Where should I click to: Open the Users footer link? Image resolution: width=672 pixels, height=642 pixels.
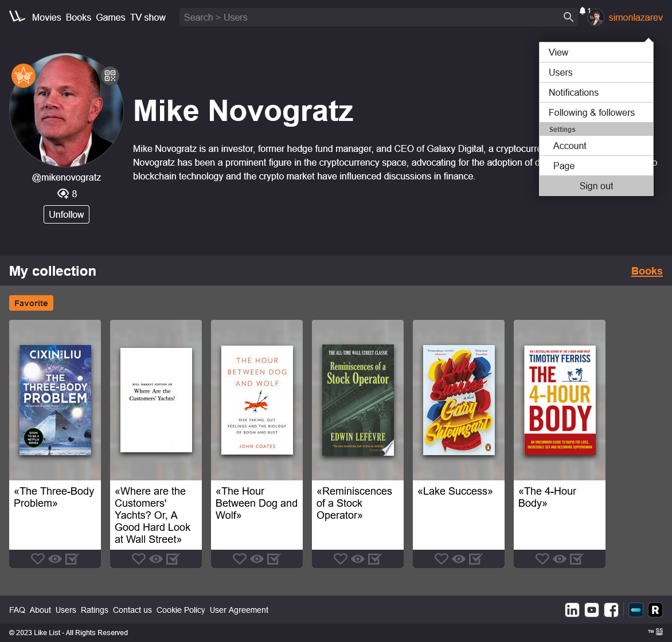pos(65,610)
